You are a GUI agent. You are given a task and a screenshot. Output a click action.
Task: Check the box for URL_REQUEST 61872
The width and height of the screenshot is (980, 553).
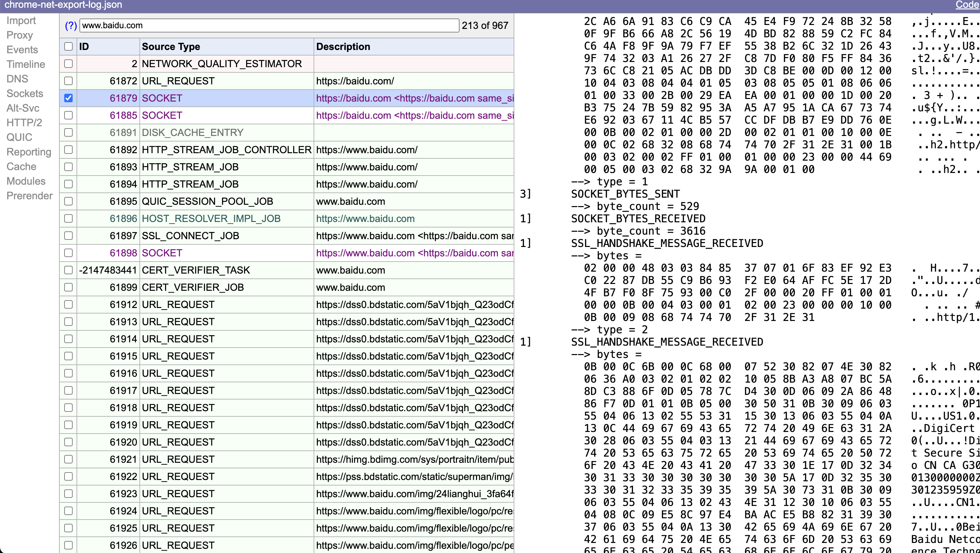point(68,81)
